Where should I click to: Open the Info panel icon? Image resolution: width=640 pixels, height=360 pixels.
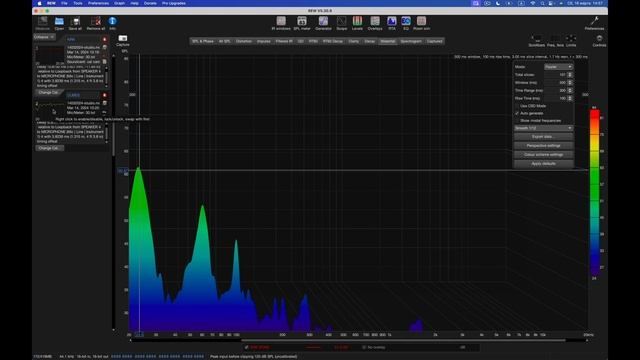112,23
